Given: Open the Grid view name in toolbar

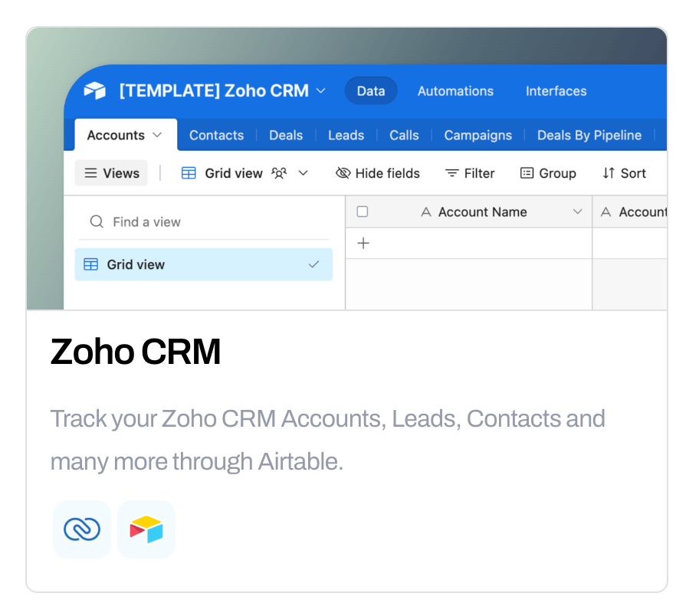Looking at the screenshot, I should [234, 173].
